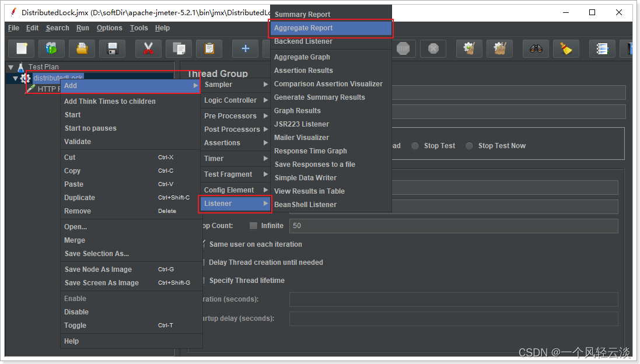Choose Simple Data Writer listener
The width and height of the screenshot is (640, 364).
pos(331,177)
